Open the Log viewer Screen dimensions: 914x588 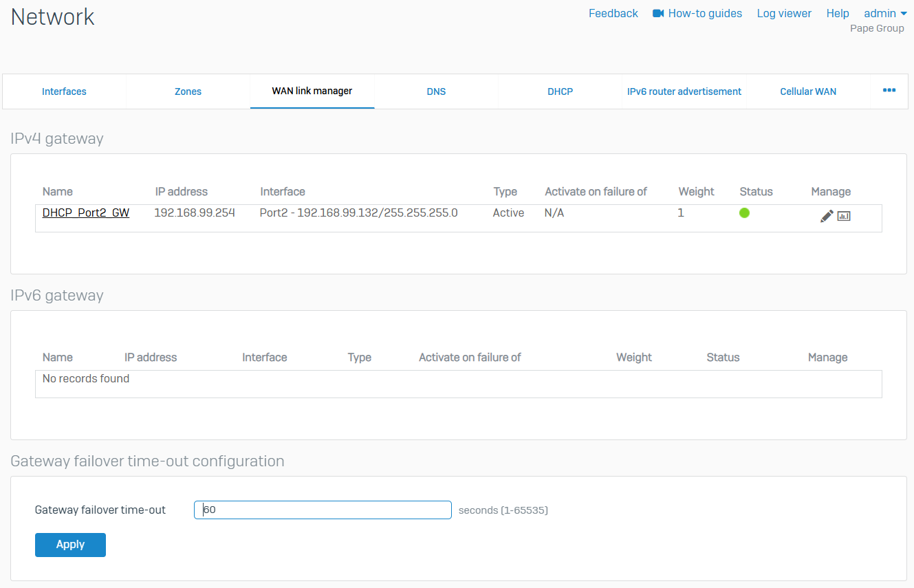[x=784, y=14]
